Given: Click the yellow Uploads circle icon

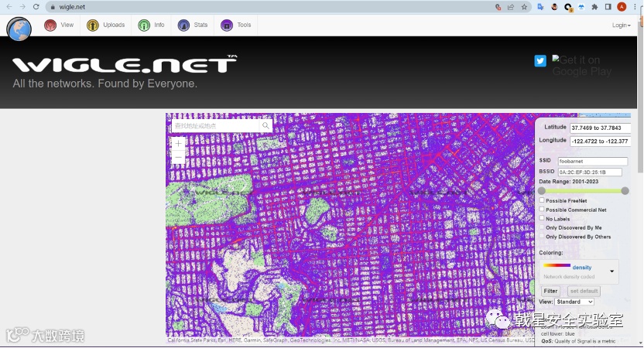Looking at the screenshot, I should click(93, 26).
